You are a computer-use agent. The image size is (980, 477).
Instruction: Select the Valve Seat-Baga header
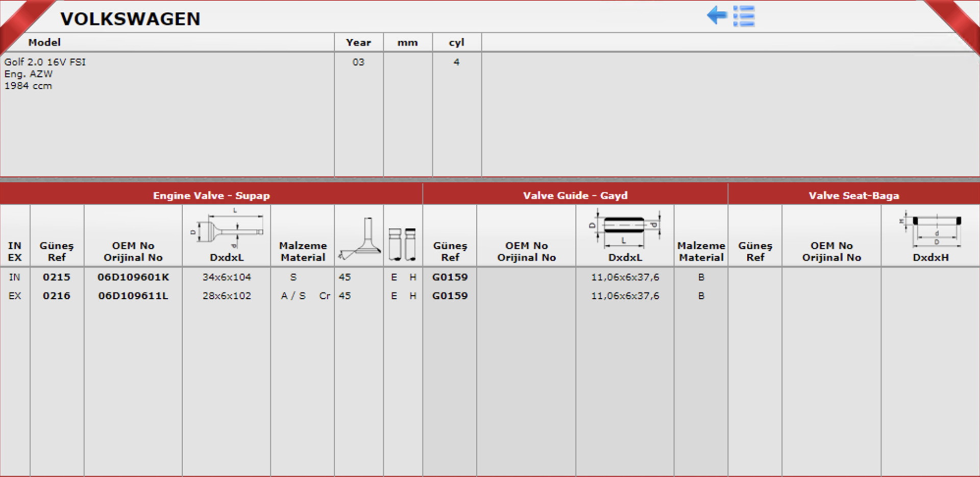click(x=853, y=196)
